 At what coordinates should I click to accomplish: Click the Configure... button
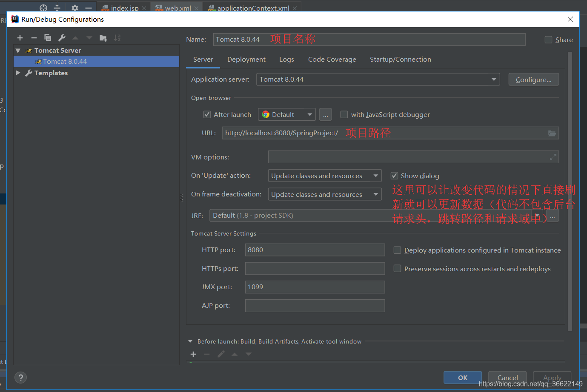point(534,80)
